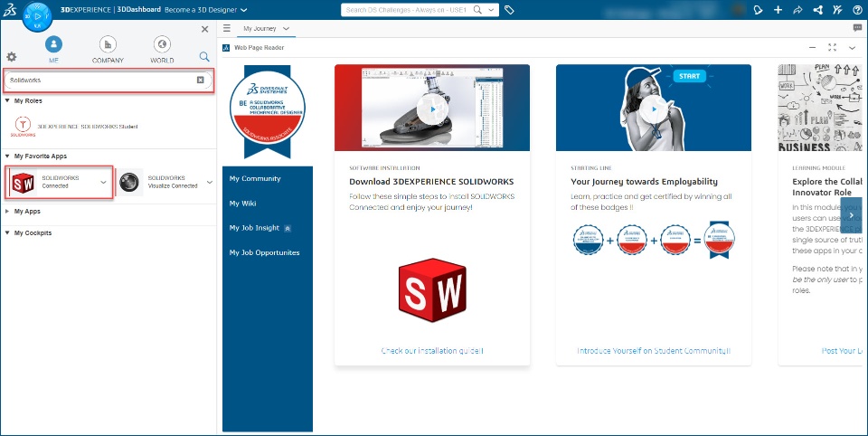Expand the My Apps section
The width and height of the screenshot is (868, 436).
click(8, 211)
